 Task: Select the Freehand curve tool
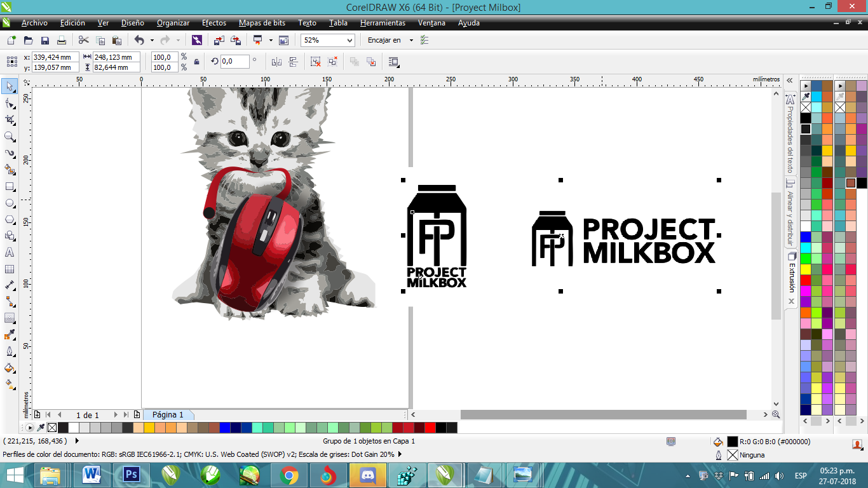[10, 153]
